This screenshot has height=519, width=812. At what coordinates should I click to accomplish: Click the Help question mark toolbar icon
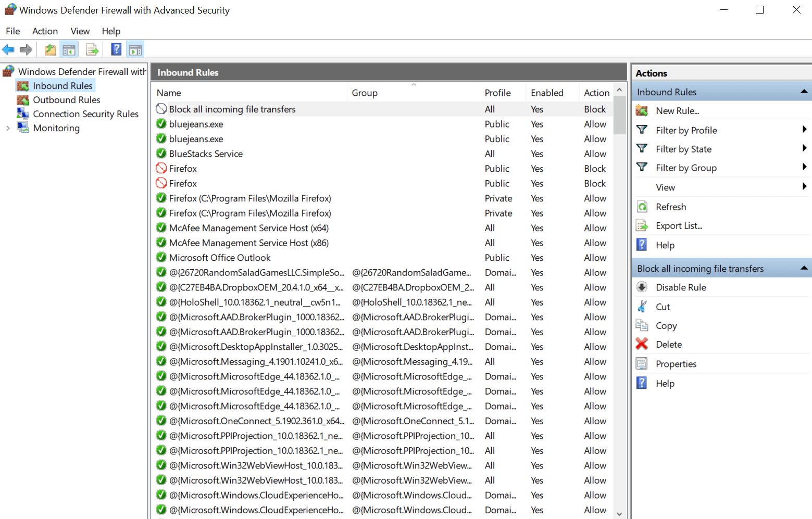(x=116, y=49)
